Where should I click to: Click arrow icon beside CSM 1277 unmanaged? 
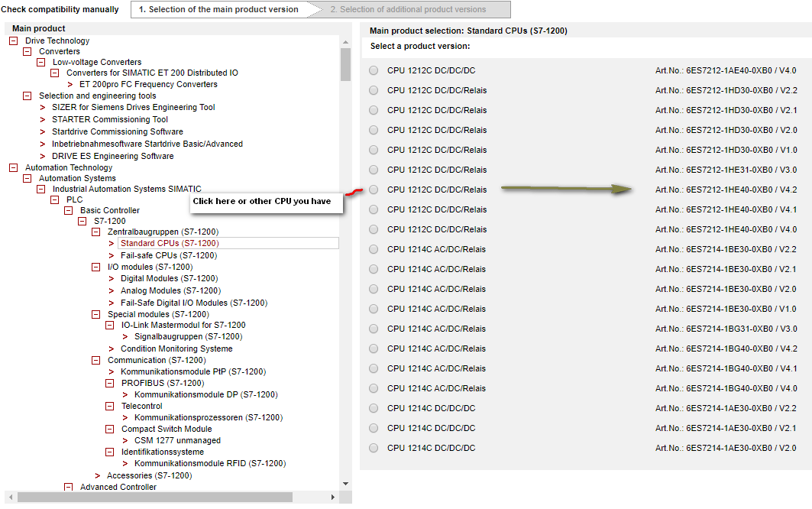click(125, 440)
